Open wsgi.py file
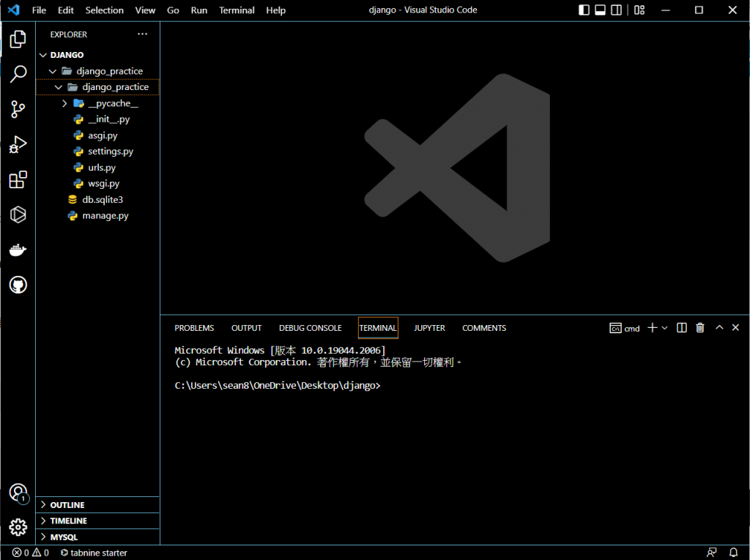 coord(97,183)
